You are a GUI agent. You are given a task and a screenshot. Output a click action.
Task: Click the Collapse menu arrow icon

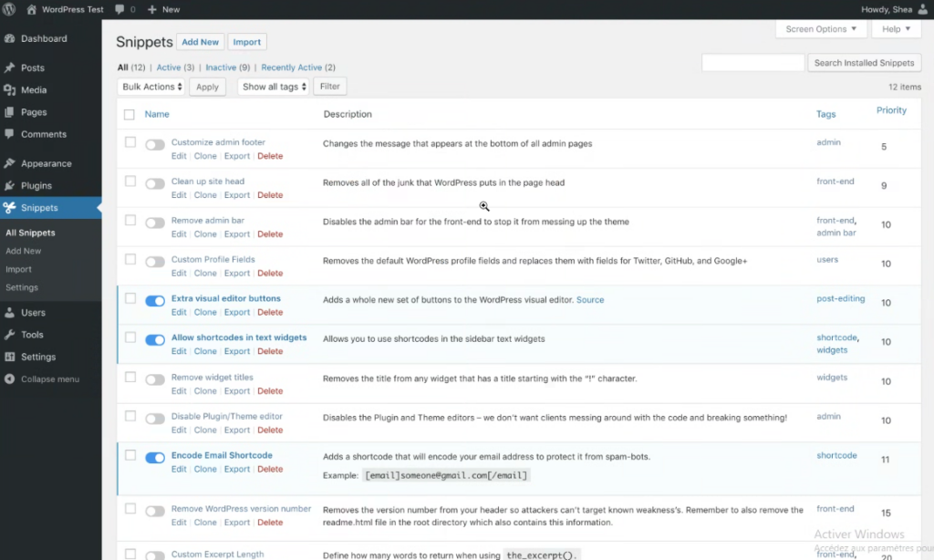[9, 379]
